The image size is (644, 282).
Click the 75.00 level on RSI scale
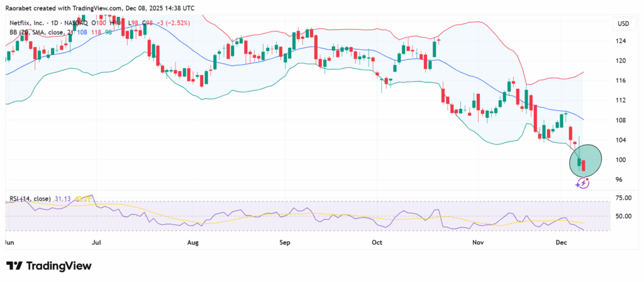tap(623, 198)
